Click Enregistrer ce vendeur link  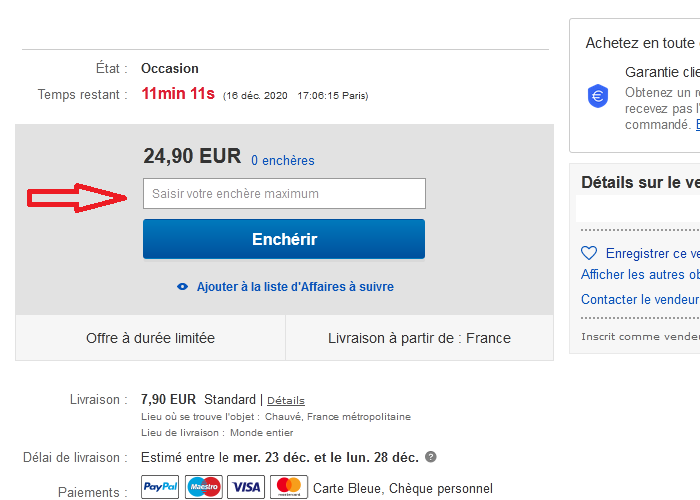tap(653, 253)
